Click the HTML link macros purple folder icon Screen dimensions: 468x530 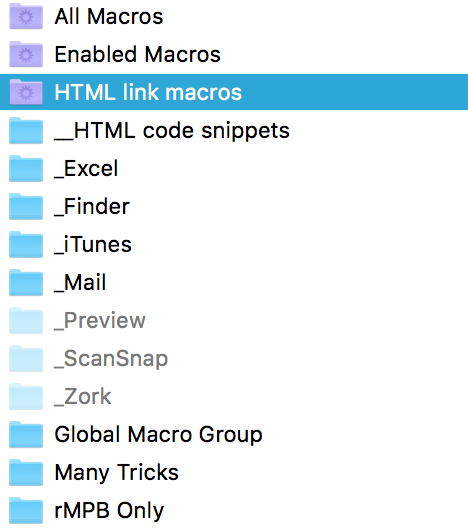click(x=26, y=92)
